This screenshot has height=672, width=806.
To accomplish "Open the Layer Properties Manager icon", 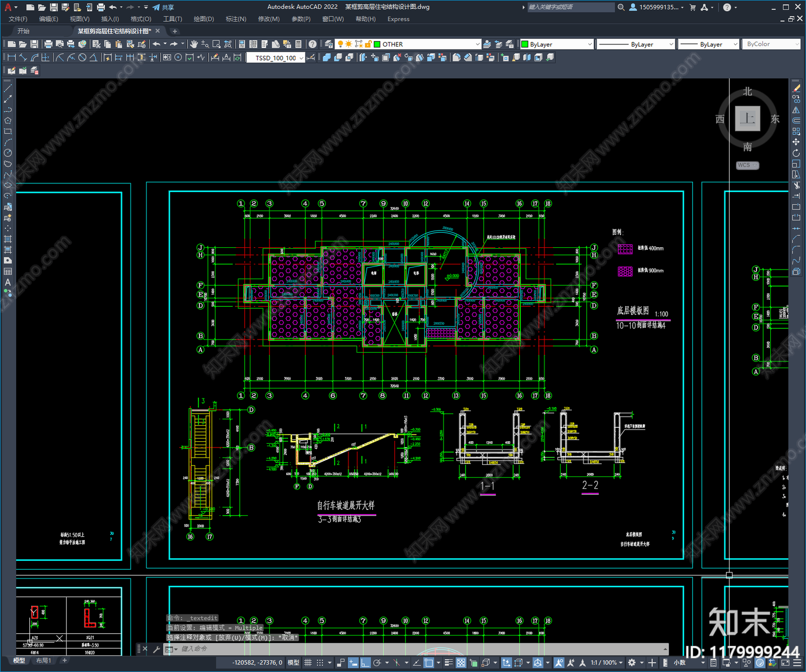I will [329, 44].
